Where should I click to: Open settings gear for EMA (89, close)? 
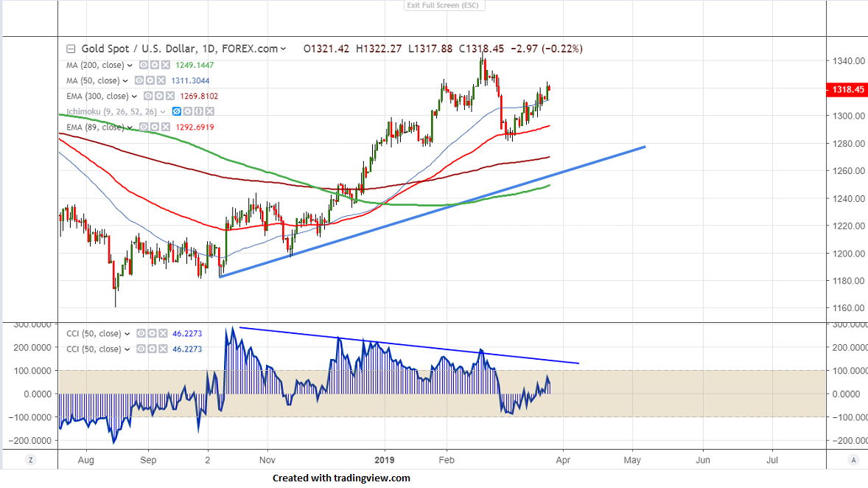(155, 127)
